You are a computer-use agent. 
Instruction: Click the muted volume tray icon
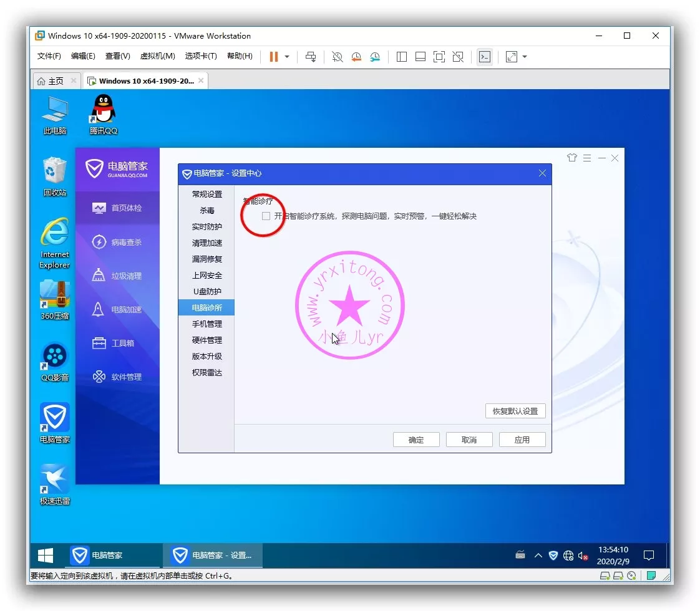tap(583, 555)
